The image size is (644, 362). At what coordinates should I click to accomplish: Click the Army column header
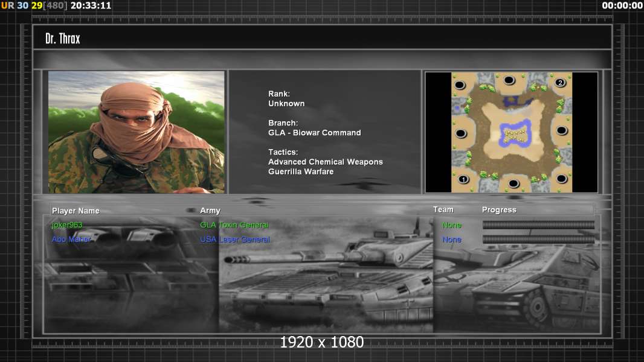[x=210, y=211]
